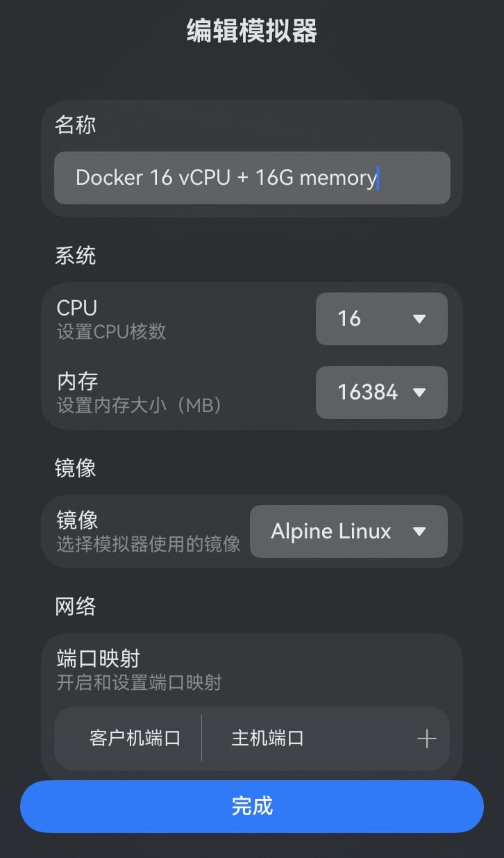
Task: Open the CPU core count dropdown
Action: pos(381,319)
